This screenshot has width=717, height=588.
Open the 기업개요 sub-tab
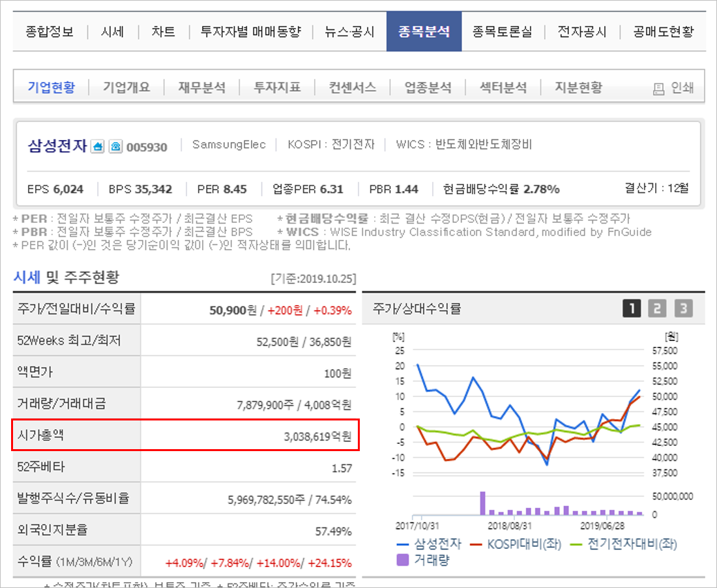pos(126,87)
